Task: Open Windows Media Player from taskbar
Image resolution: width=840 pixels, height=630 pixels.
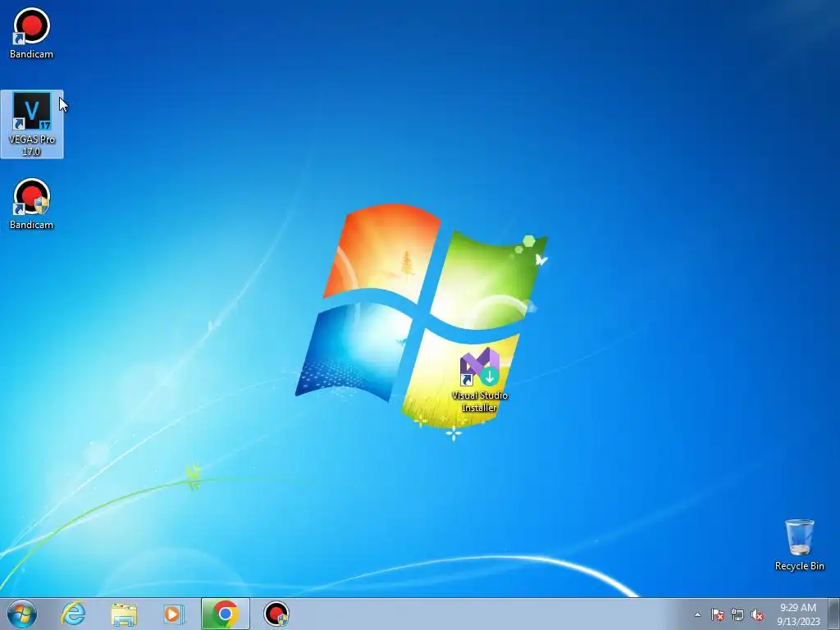Action: tap(174, 614)
